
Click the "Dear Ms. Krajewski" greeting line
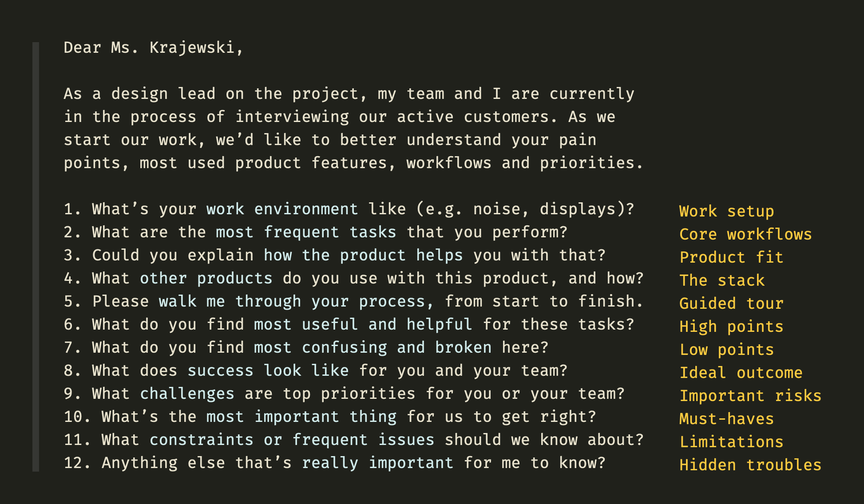[153, 48]
